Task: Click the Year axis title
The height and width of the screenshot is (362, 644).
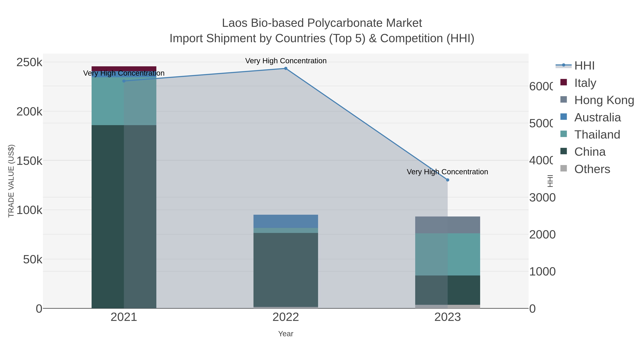Action: tap(286, 334)
